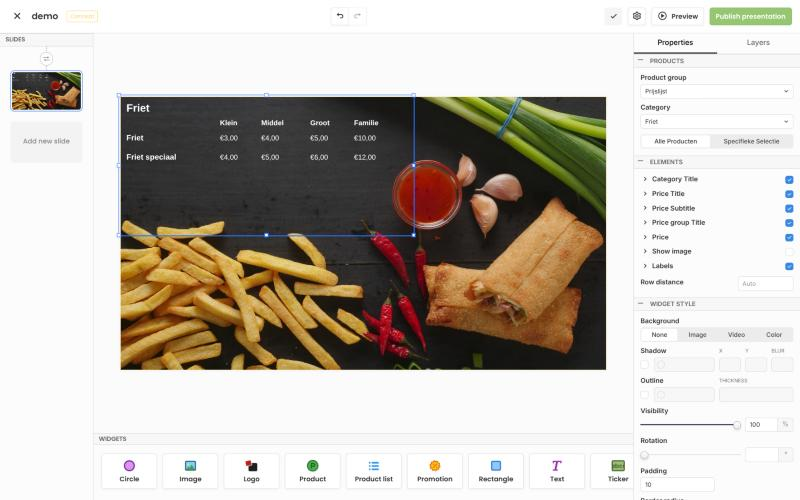This screenshot has width=800, height=500.
Task: Open presentation settings gear icon
Action: [x=637, y=16]
